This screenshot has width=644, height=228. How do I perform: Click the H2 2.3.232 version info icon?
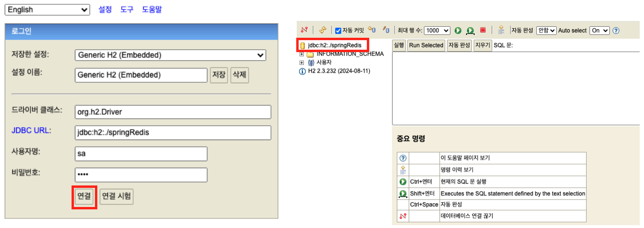[x=302, y=71]
